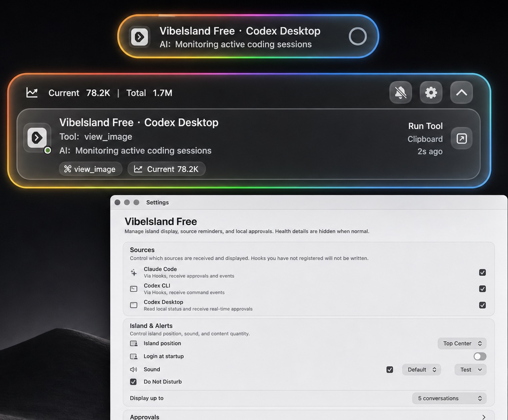Image resolution: width=508 pixels, height=420 pixels.
Task: Click the Sources section heading
Action: point(142,250)
